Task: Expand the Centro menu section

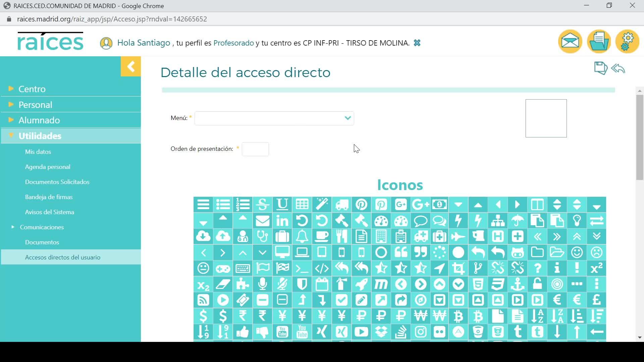Action: pos(32,89)
